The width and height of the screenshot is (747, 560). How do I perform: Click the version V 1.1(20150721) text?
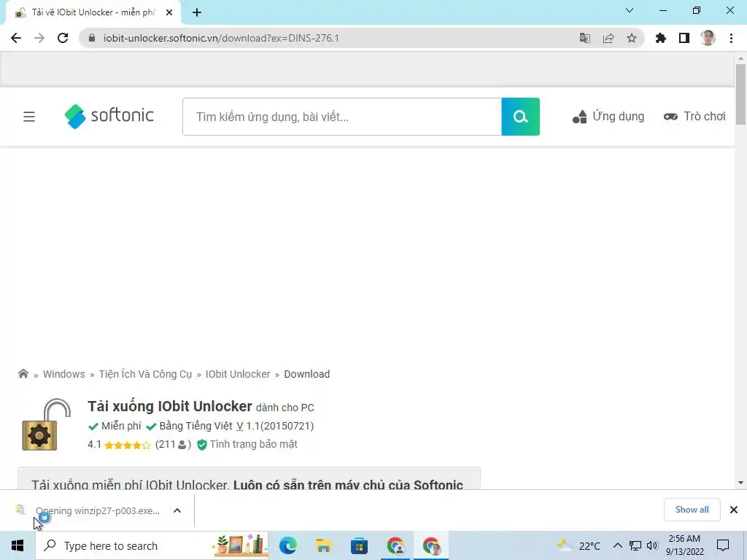coord(275,426)
